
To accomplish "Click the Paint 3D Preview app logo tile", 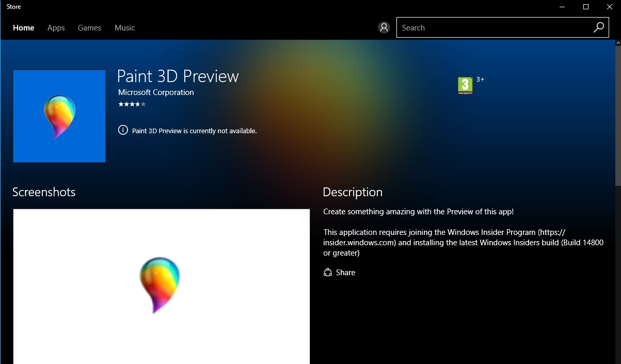I will tap(59, 116).
